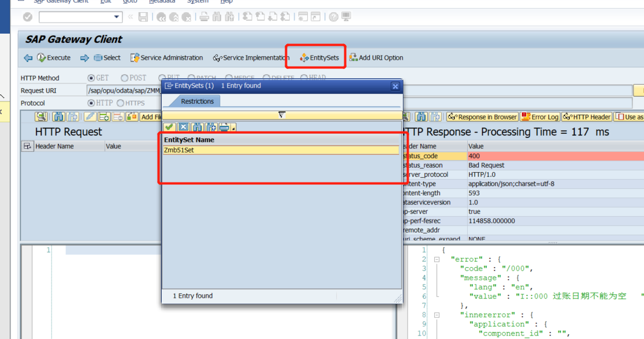Select the GET HTTP method radio button
This screenshot has width=644, height=339.
tap(91, 78)
